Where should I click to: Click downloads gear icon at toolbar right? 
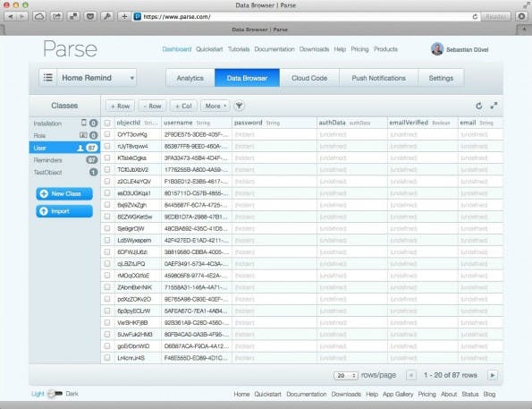click(522, 16)
